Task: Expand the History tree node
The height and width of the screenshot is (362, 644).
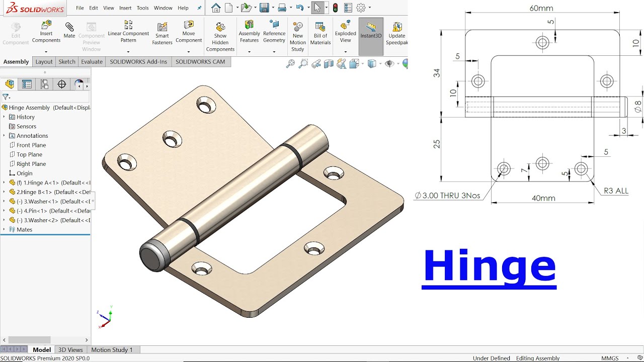Action: pos(4,117)
